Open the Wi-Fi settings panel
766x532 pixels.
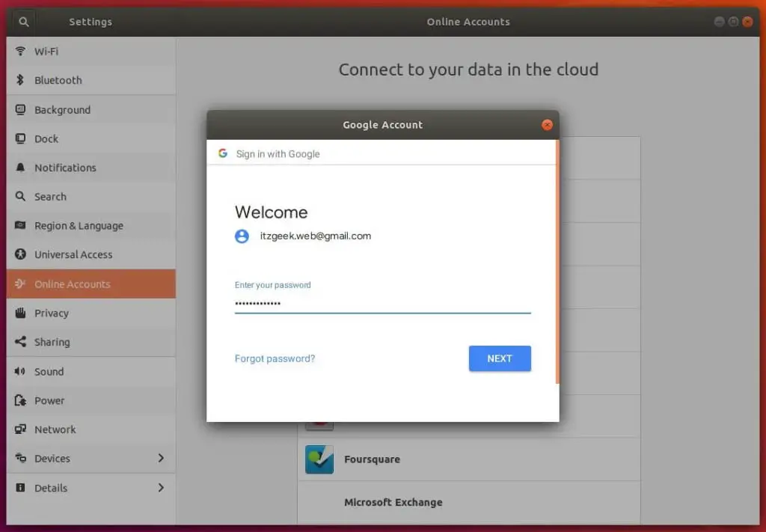click(91, 52)
